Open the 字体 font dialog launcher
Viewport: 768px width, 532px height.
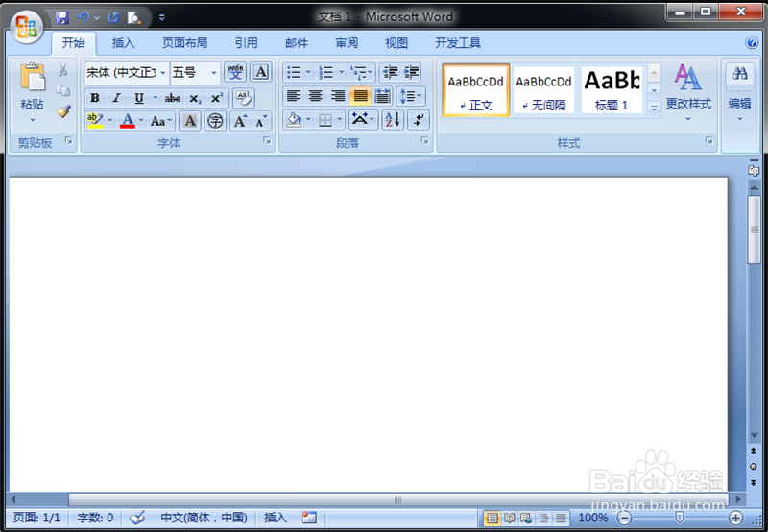267,141
